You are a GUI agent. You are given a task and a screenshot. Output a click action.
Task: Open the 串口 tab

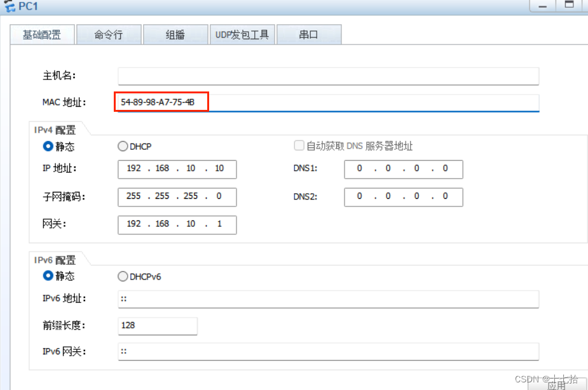[x=309, y=35]
